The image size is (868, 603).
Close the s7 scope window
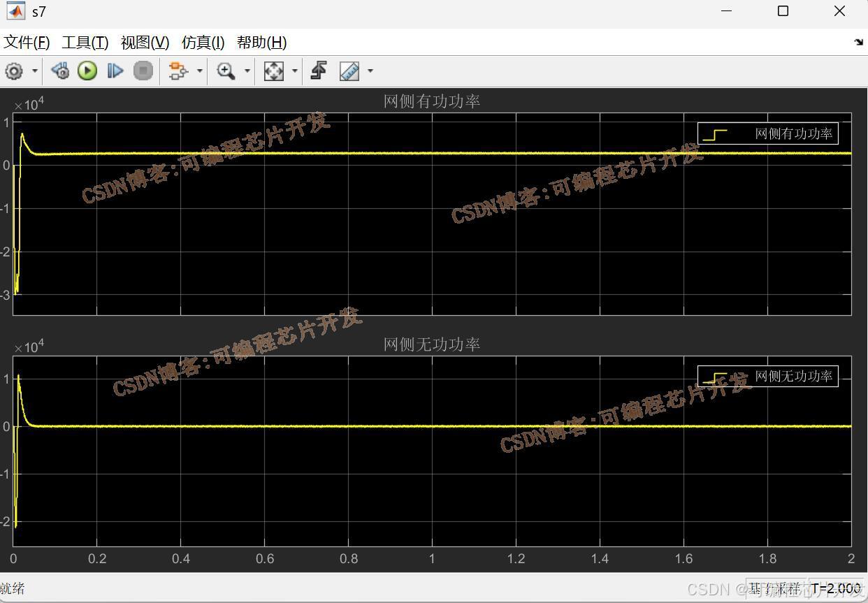[x=840, y=11]
